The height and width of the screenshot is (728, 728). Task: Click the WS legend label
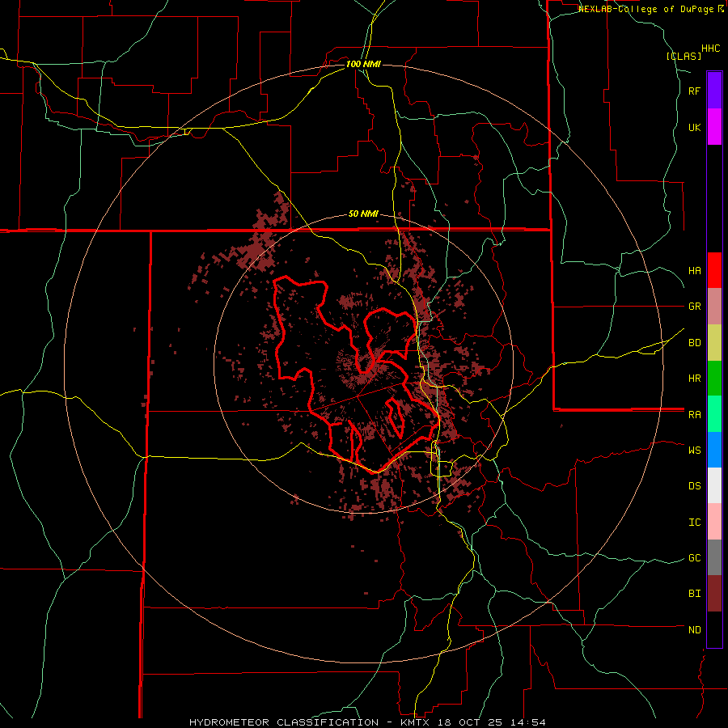tap(694, 450)
